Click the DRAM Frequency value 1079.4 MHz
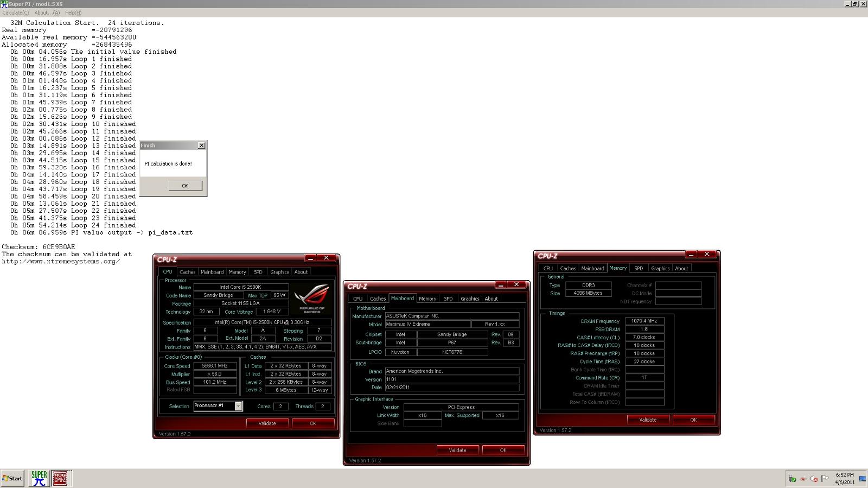This screenshot has width=868, height=488. point(644,321)
